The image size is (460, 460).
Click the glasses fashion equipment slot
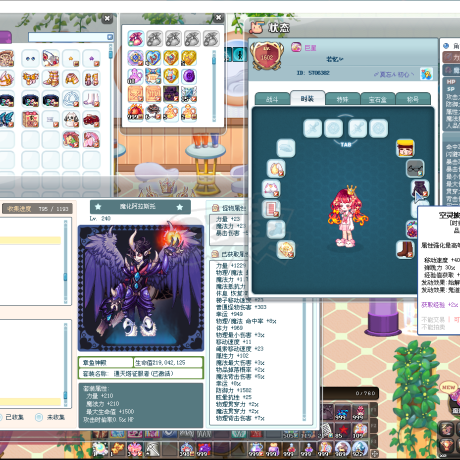(x=415, y=168)
